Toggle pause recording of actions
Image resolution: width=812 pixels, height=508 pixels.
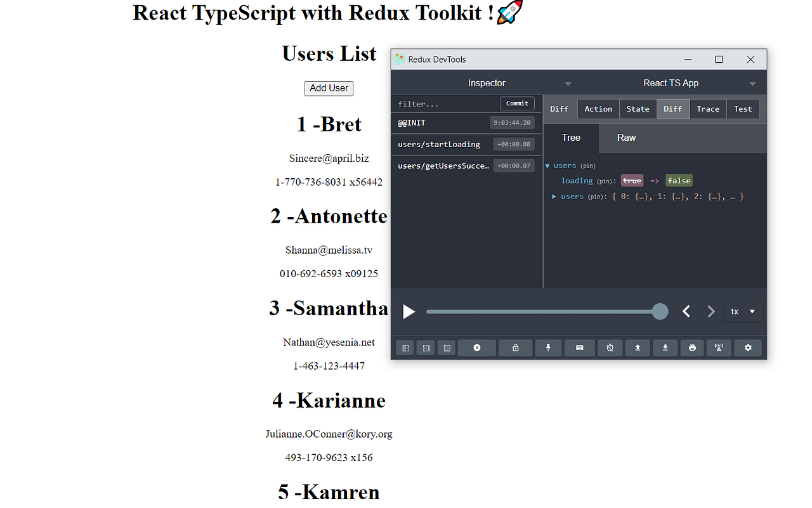tap(477, 348)
